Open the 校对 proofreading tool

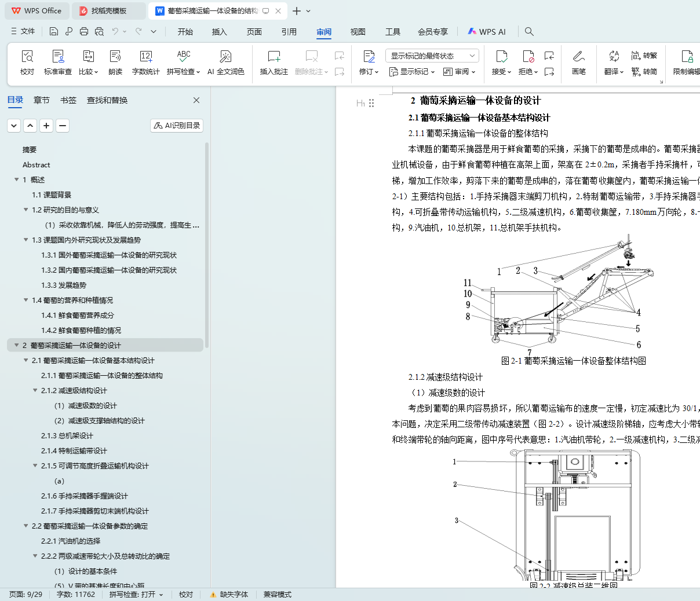tap(27, 63)
